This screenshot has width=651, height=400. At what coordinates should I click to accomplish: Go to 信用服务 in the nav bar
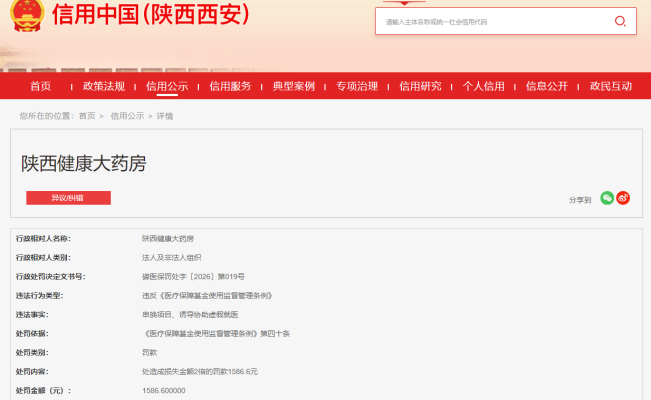[230, 86]
